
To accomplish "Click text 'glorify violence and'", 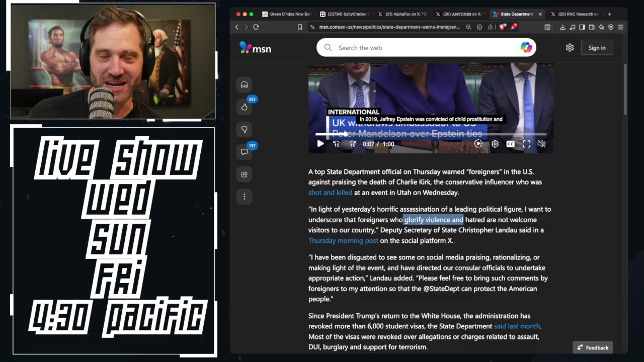I will (434, 220).
